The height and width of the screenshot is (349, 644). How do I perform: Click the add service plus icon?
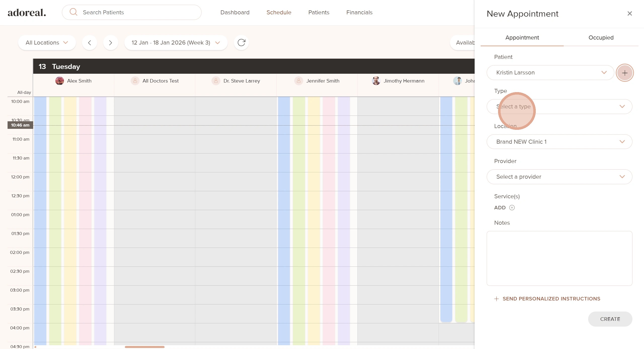[512, 208]
